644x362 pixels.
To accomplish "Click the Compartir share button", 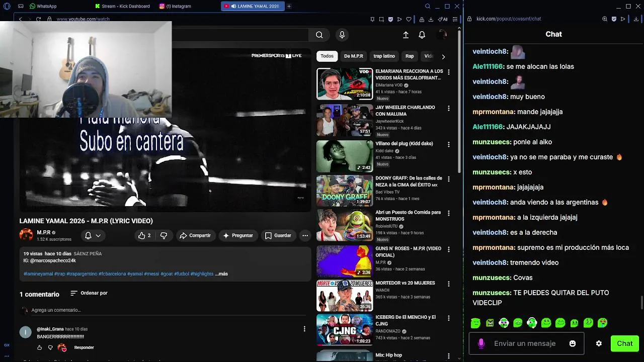I will click(195, 235).
